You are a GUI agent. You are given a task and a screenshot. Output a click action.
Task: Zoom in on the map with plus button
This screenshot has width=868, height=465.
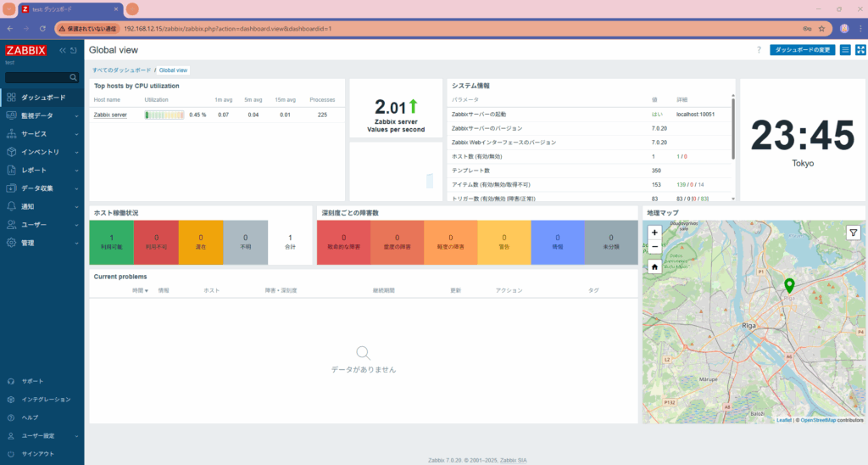(654, 232)
